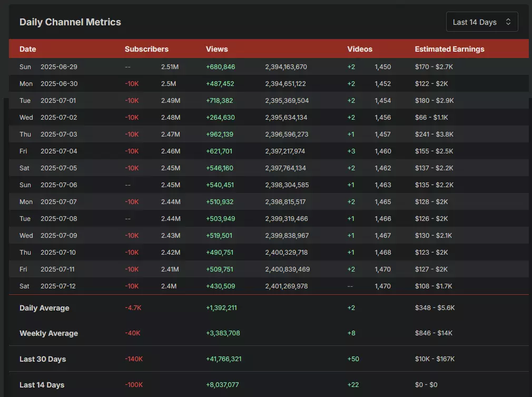This screenshot has width=532, height=397.
Task: Select date 2025-07-12
Action: point(58,286)
